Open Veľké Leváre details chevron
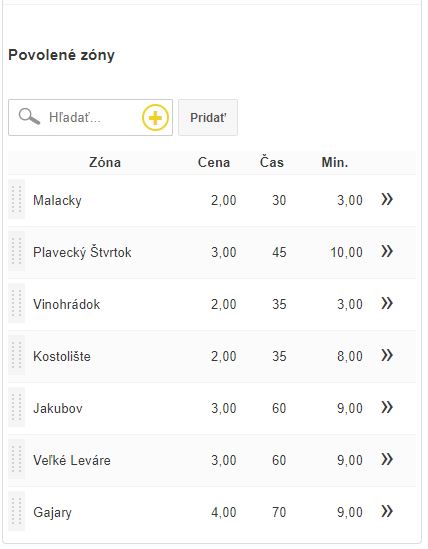The width and height of the screenshot is (428, 549). pos(387,459)
